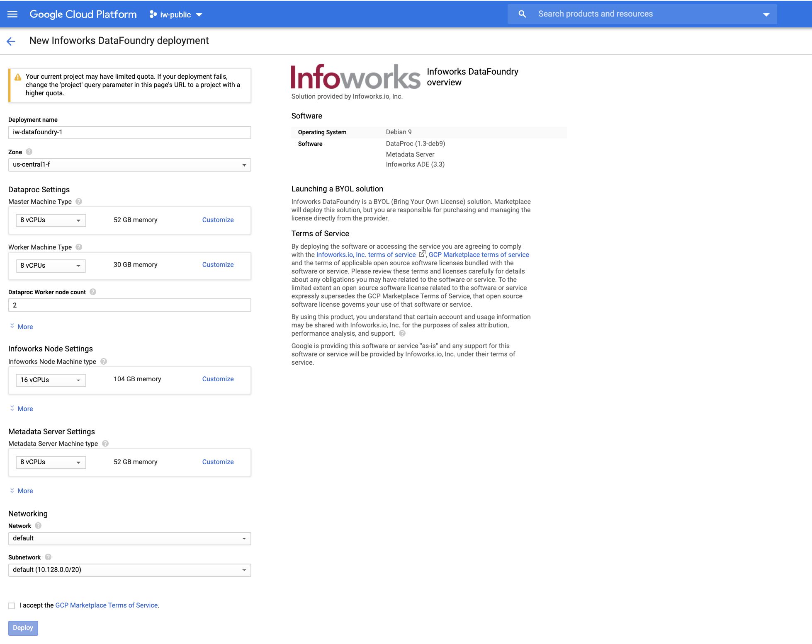This screenshot has width=812, height=644.
Task: Show help for Metadata Server Machine type
Action: [105, 443]
